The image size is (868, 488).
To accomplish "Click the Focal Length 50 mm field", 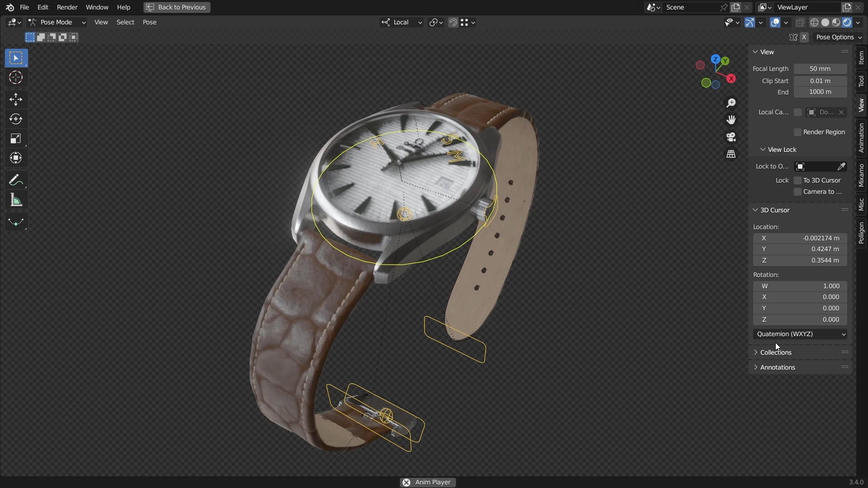I will [x=820, y=69].
